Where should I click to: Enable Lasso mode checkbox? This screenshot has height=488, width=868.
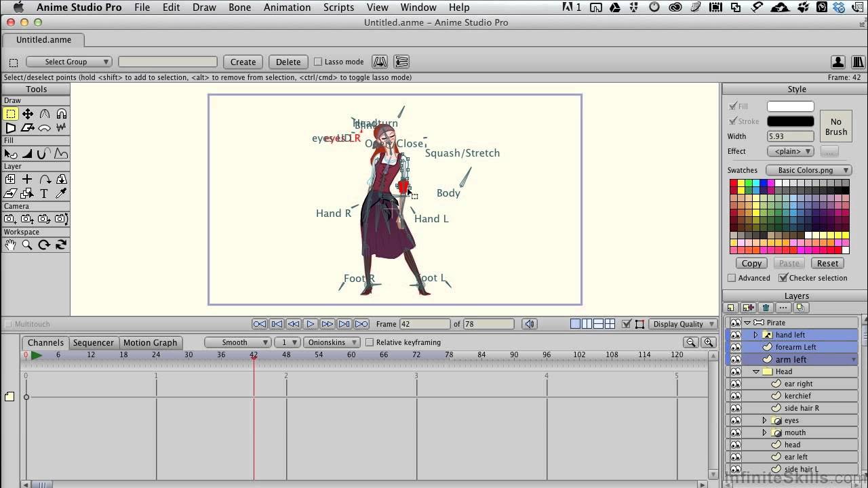[x=317, y=62]
